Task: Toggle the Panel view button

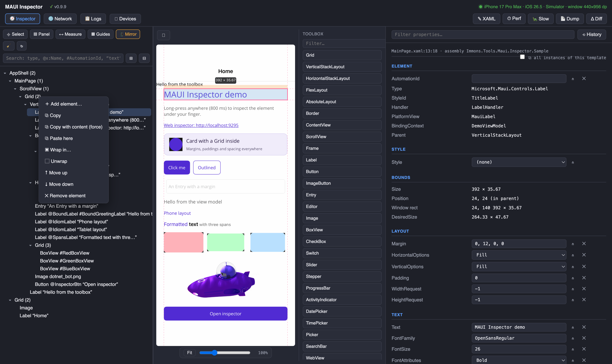Action: [42, 34]
